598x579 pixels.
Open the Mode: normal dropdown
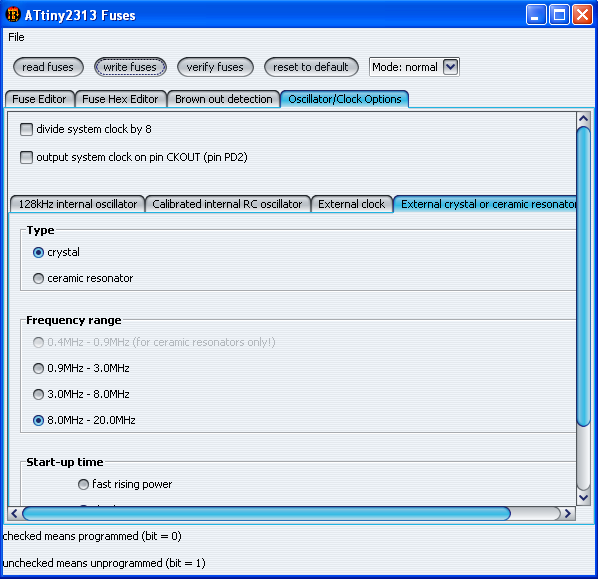[x=450, y=67]
